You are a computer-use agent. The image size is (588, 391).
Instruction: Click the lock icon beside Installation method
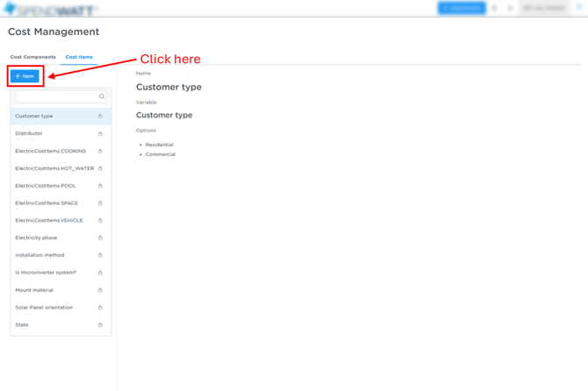pyautogui.click(x=100, y=255)
